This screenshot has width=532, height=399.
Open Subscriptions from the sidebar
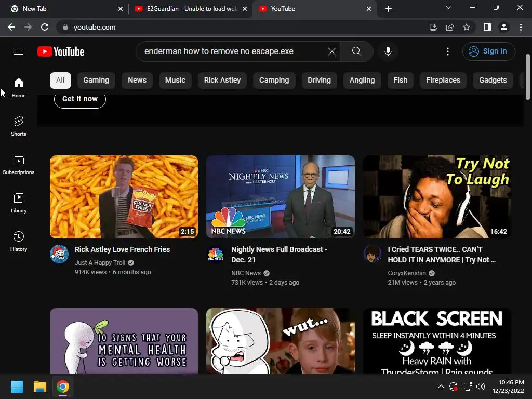19,165
